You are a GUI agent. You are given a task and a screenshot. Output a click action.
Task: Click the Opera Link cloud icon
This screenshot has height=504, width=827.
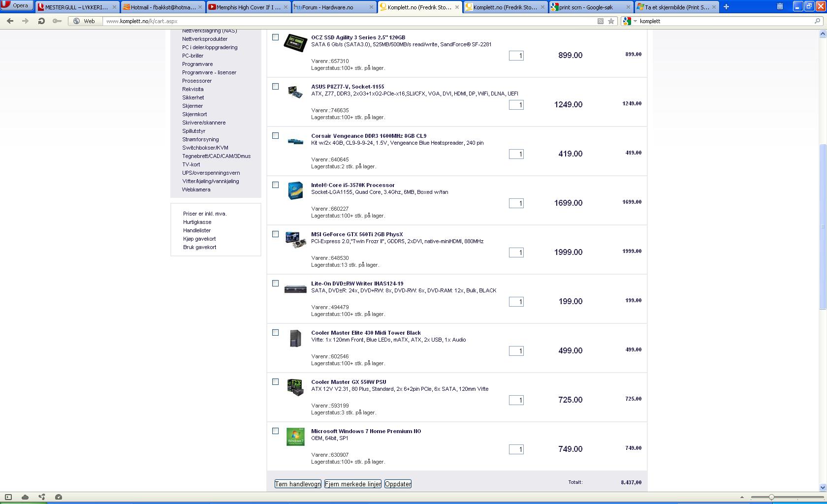click(x=25, y=497)
